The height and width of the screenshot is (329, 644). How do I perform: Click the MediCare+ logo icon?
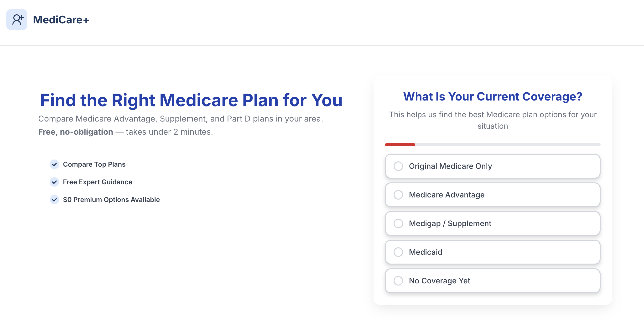point(17,20)
